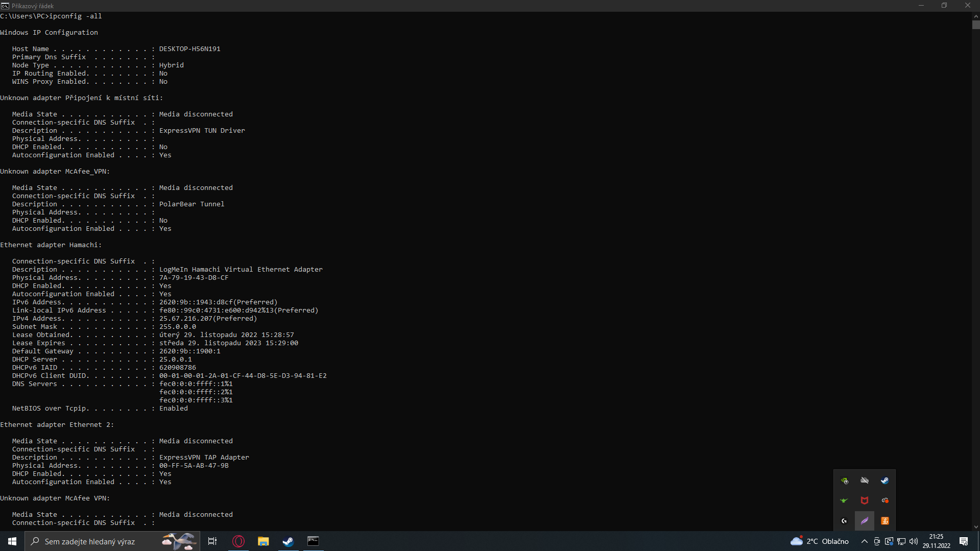
Task: Launch Opera browser from the taskbar
Action: 238,541
